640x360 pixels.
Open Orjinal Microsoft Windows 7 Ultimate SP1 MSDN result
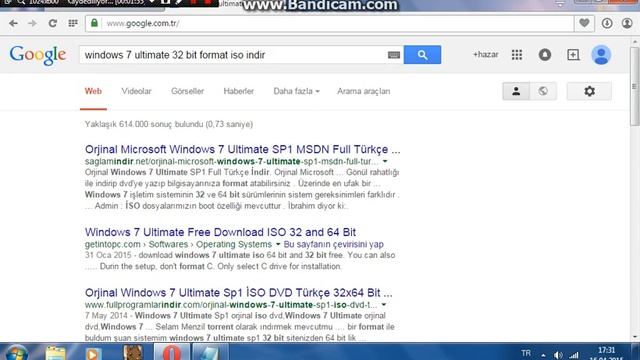click(242, 149)
